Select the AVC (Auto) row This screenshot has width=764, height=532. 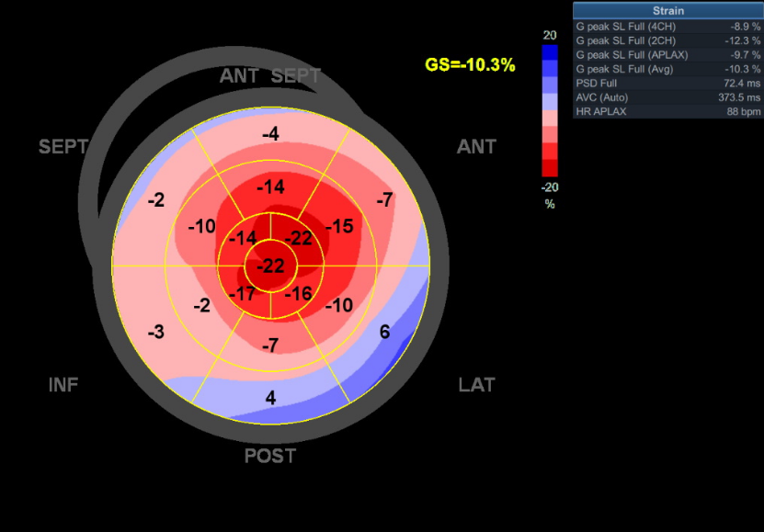pyautogui.click(x=668, y=97)
